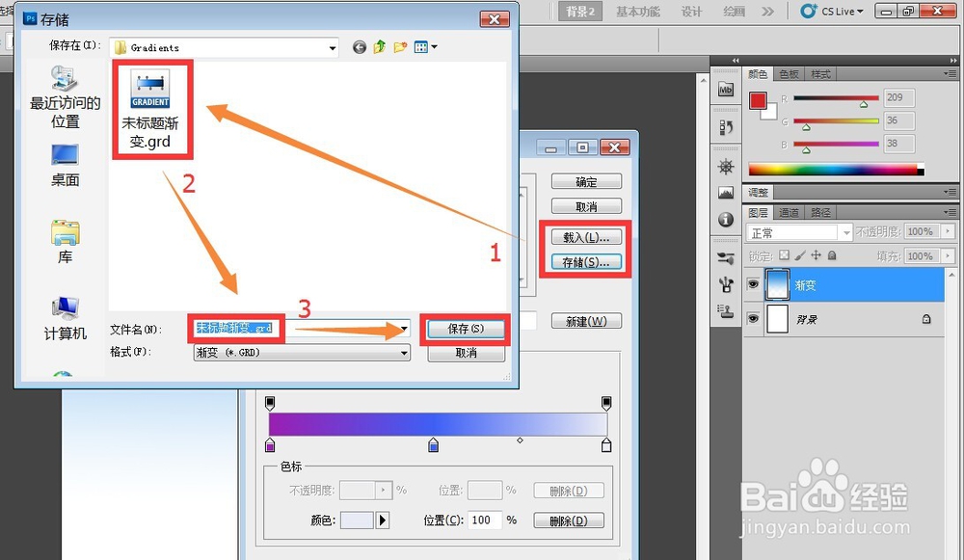Click 新建(W) button
Viewport: 964px width, 560px height.
point(586,322)
